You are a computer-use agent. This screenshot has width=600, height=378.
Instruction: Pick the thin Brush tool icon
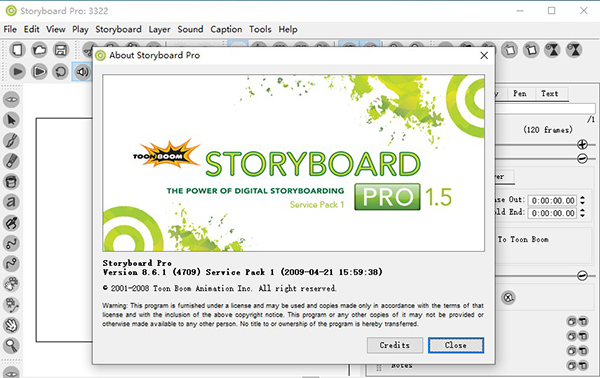tap(11, 141)
